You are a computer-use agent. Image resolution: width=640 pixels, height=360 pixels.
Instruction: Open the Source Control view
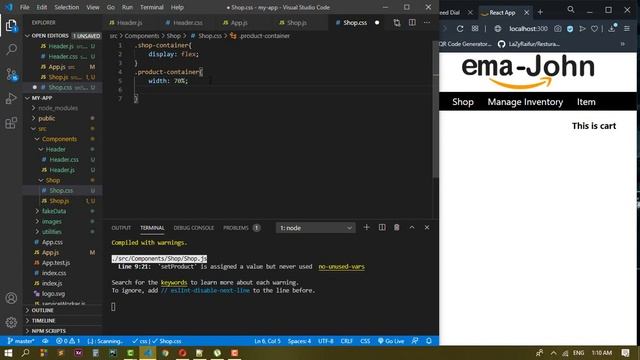[x=11, y=74]
